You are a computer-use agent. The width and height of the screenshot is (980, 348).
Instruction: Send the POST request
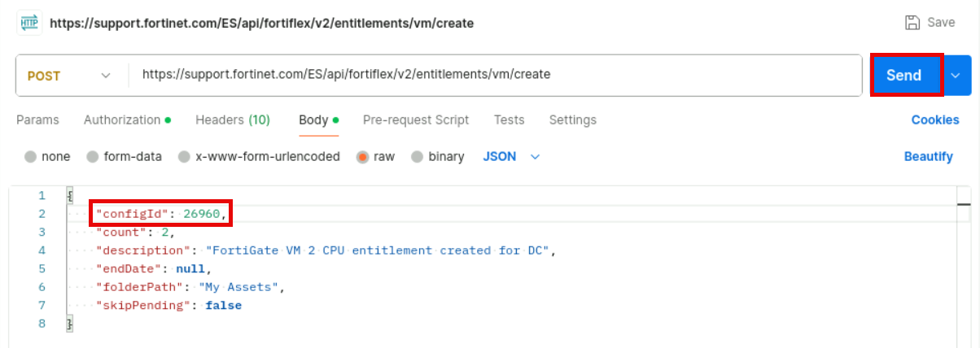pos(904,75)
